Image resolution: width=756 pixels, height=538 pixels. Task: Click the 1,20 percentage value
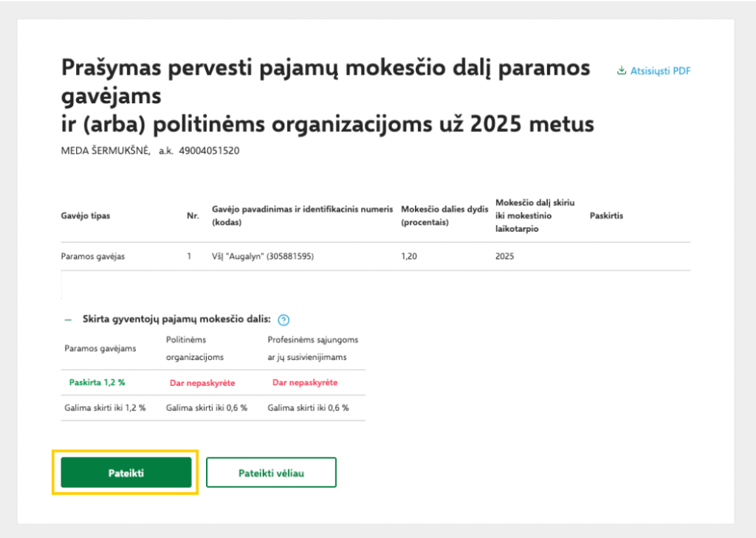(x=410, y=257)
